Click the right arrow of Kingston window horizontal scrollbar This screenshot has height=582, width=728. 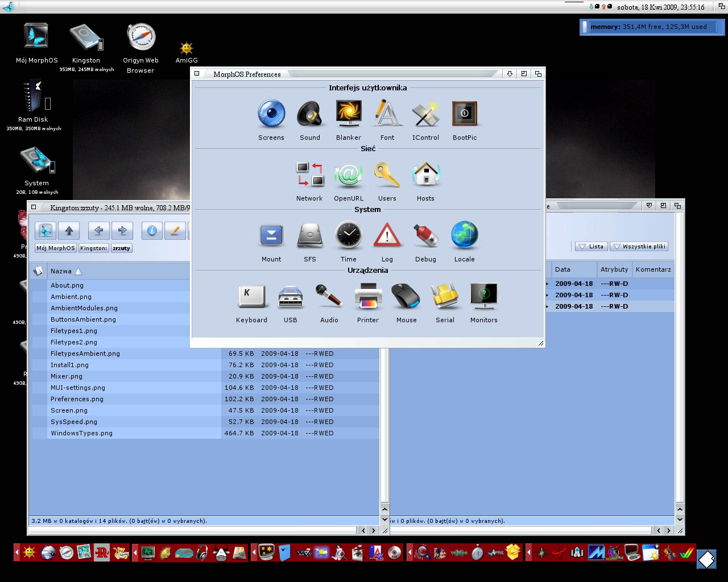click(373, 530)
